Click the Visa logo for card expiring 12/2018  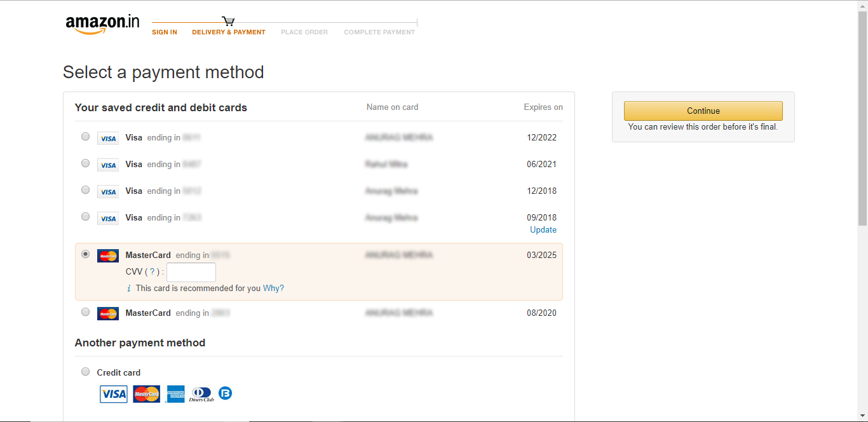(108, 191)
